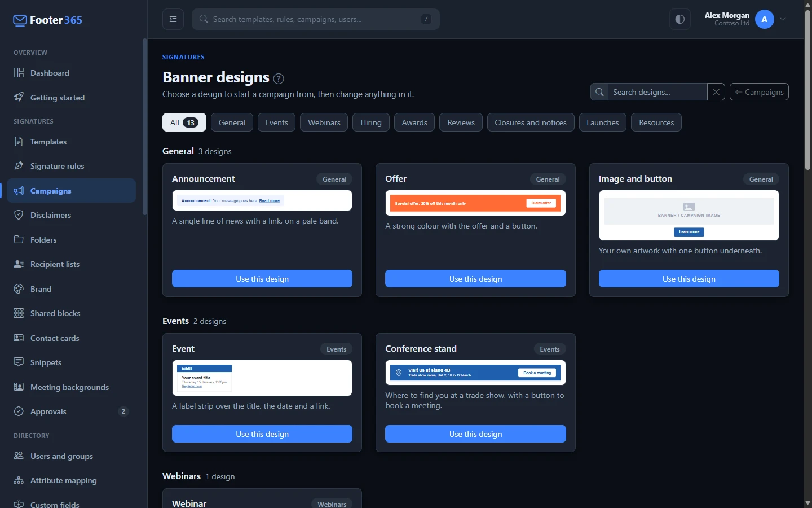Use this design for Announcement
This screenshot has width=812, height=508.
[262, 279]
